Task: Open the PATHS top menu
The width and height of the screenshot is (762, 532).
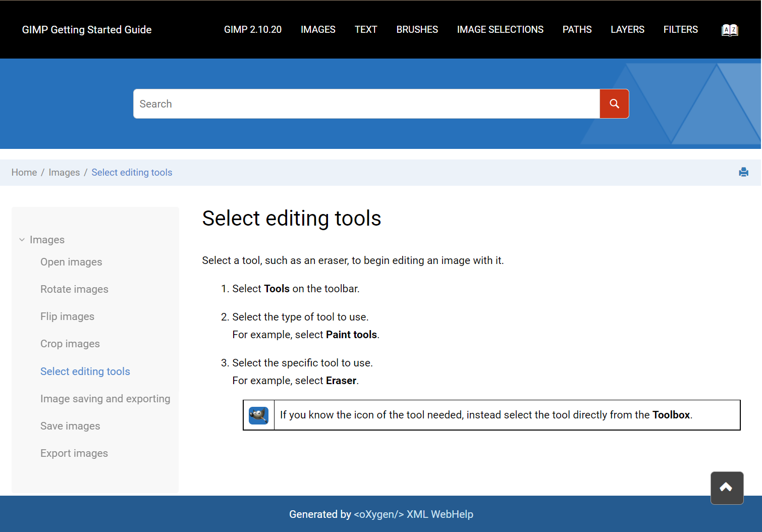Action: 577,30
